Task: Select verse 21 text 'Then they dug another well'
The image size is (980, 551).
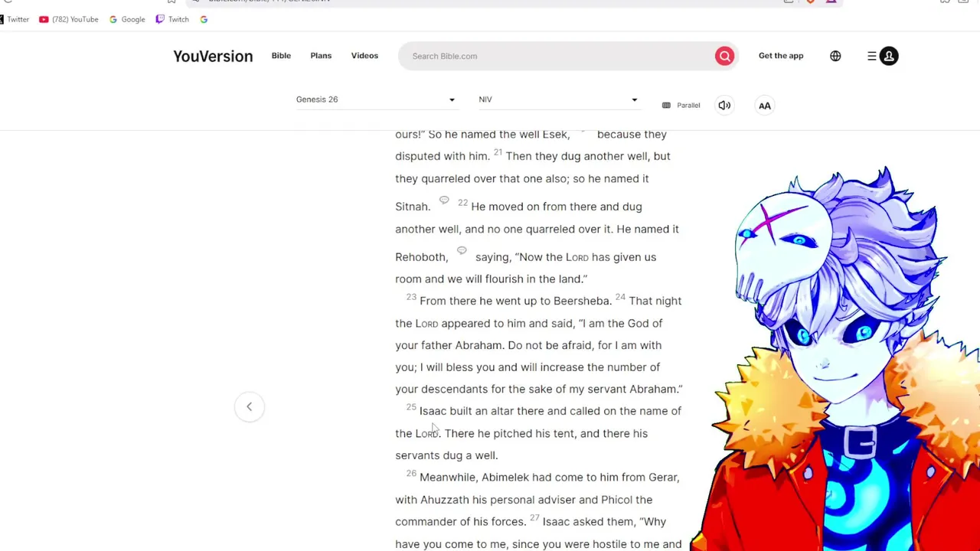Action: pos(577,156)
